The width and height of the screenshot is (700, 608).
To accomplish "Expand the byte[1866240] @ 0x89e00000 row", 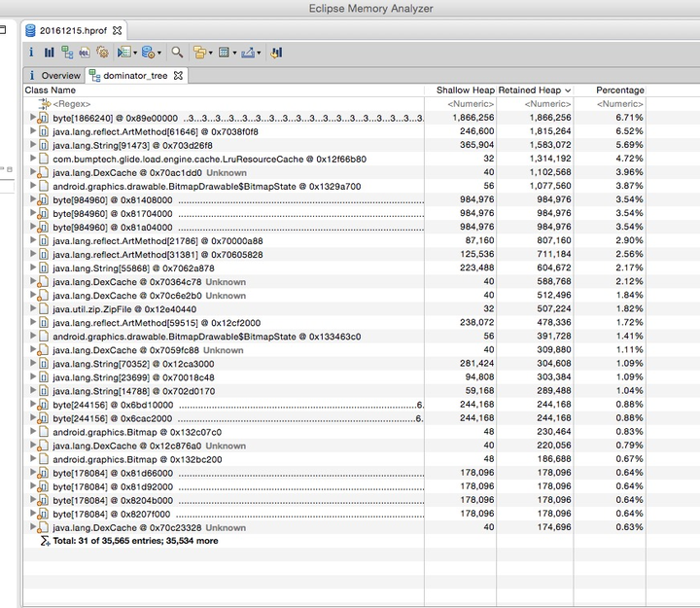I will click(x=33, y=117).
